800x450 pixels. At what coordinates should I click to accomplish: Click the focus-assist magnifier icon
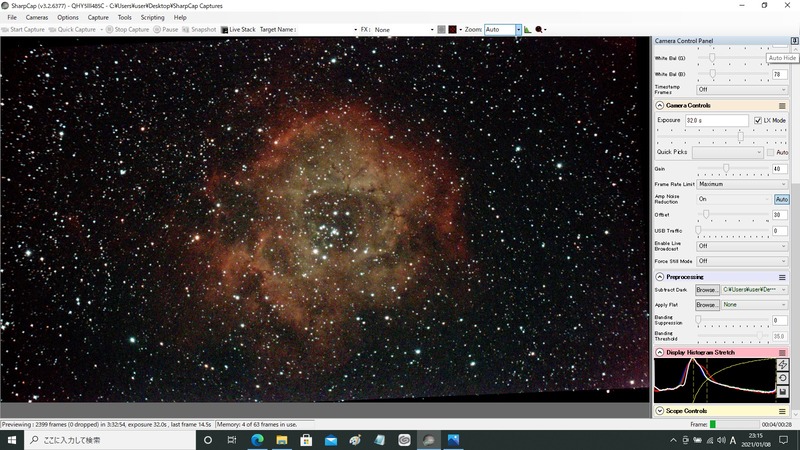pyautogui.click(x=539, y=30)
